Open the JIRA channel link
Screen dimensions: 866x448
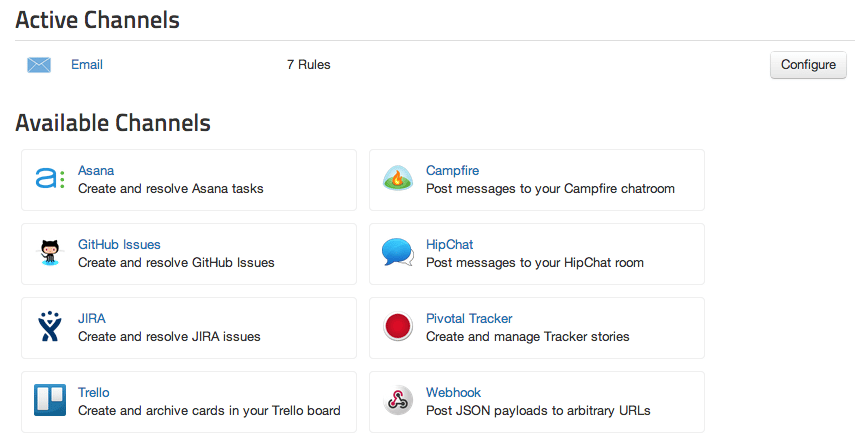click(x=92, y=319)
